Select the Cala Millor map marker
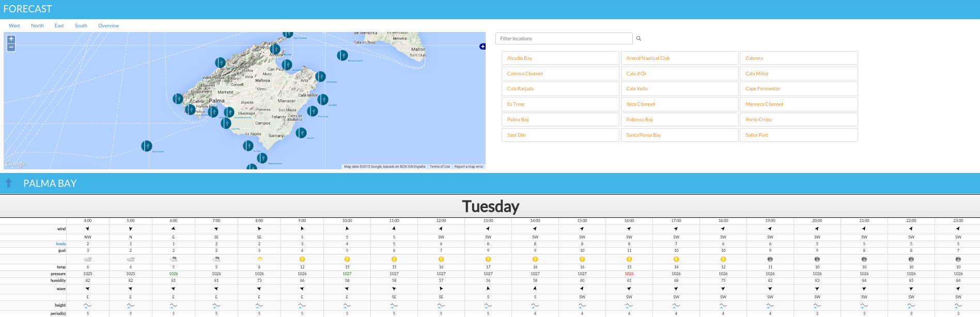This screenshot has height=317, width=980. [x=323, y=99]
